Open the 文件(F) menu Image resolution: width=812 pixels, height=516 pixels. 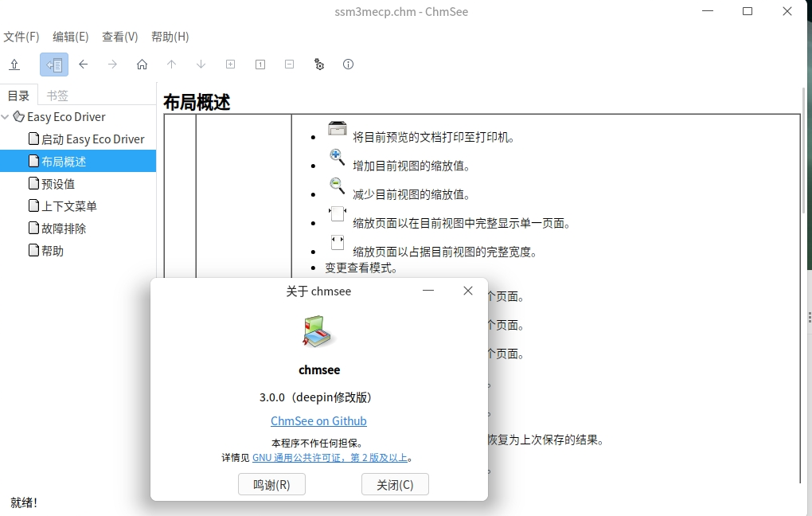(x=21, y=37)
